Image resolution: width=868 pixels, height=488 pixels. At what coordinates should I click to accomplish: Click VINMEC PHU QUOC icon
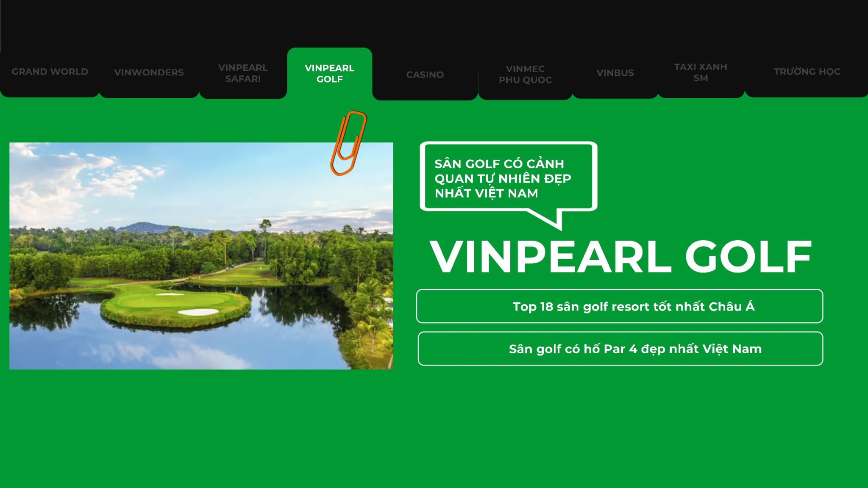click(525, 72)
